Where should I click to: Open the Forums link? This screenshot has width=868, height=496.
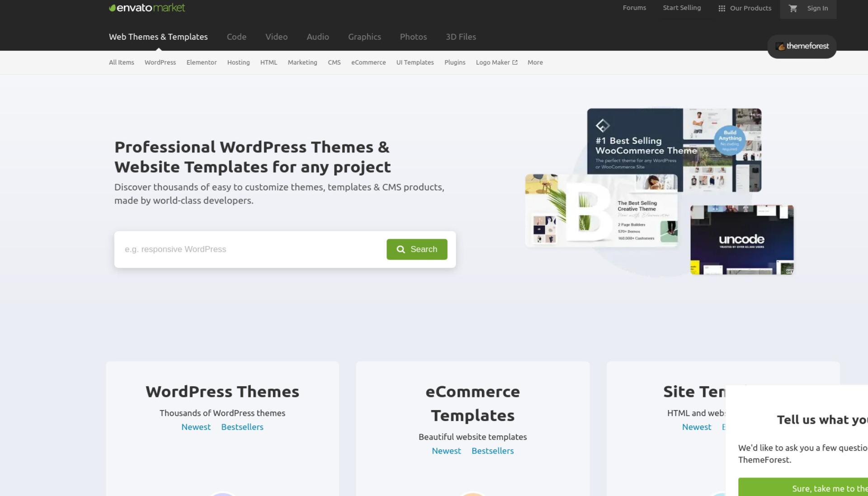coord(634,8)
